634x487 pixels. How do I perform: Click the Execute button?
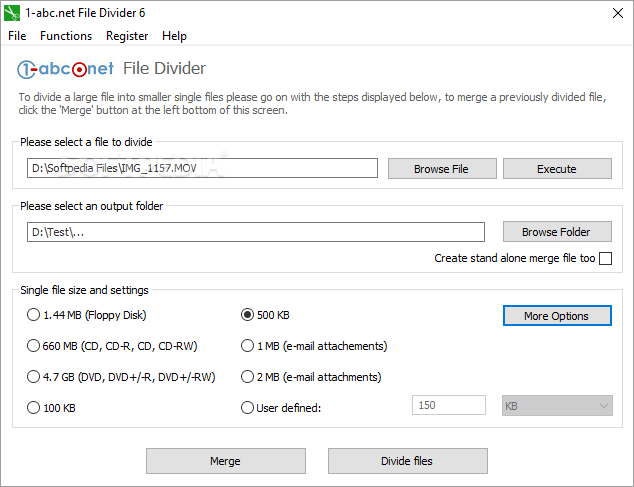(557, 169)
